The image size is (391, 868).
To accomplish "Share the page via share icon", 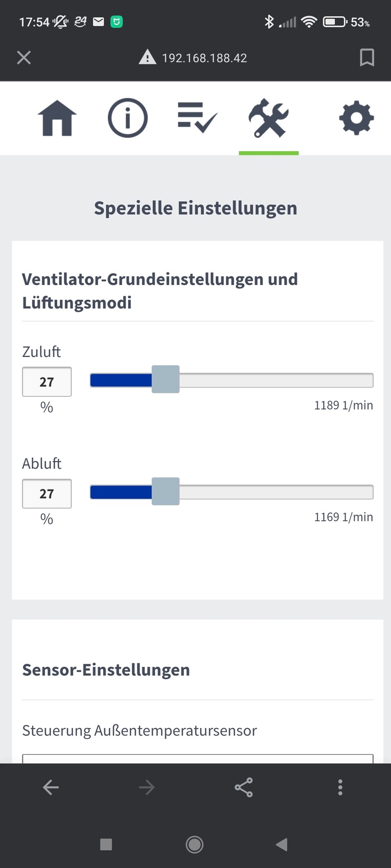I will [244, 787].
